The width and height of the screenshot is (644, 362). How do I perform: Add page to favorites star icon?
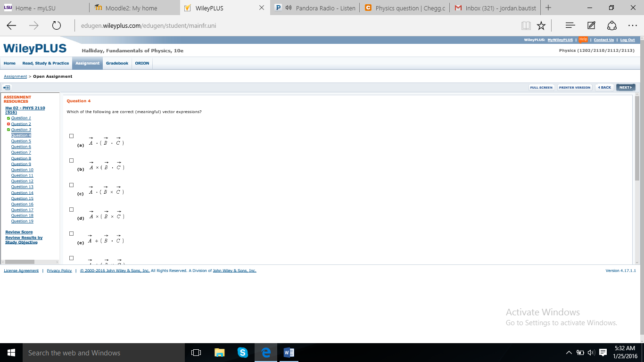click(x=541, y=25)
